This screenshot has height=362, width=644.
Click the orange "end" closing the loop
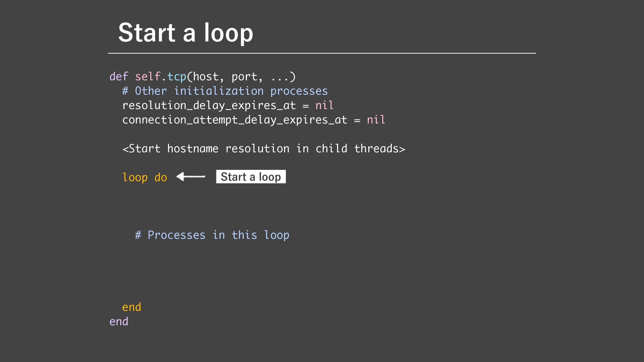[x=131, y=307]
